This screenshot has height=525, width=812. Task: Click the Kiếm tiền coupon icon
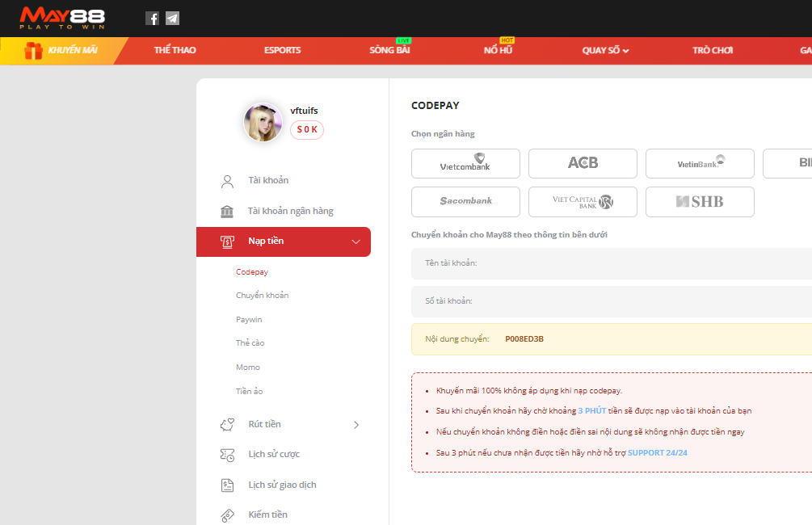[227, 515]
